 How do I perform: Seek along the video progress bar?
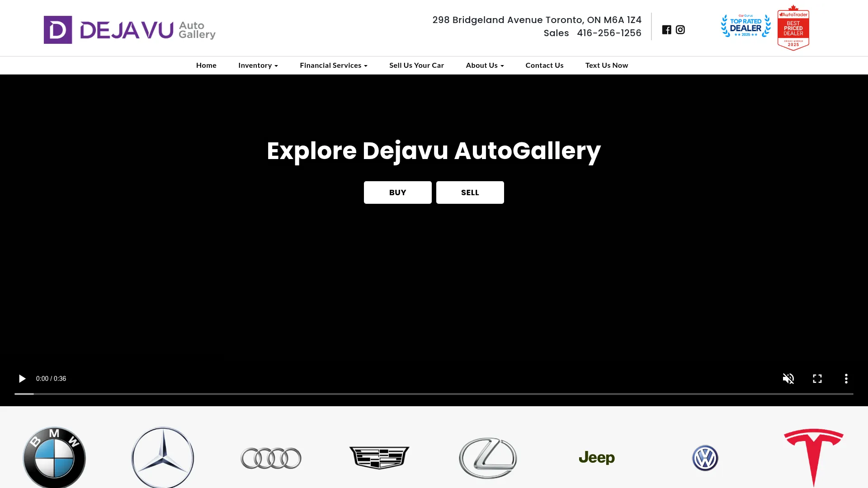click(x=434, y=394)
